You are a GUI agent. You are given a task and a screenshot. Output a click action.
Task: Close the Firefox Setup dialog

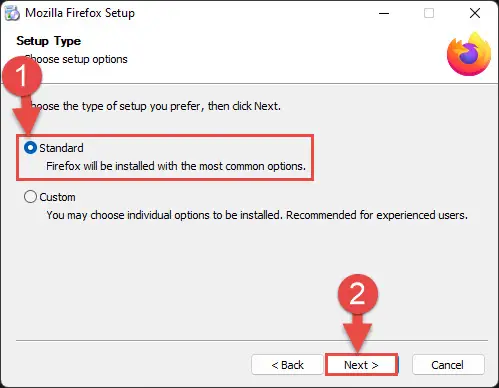tap(475, 13)
